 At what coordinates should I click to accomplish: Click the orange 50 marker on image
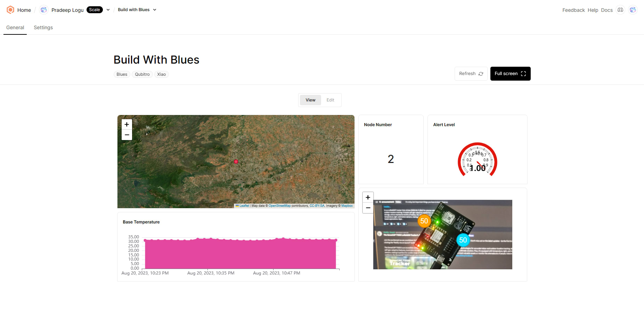tap(424, 221)
